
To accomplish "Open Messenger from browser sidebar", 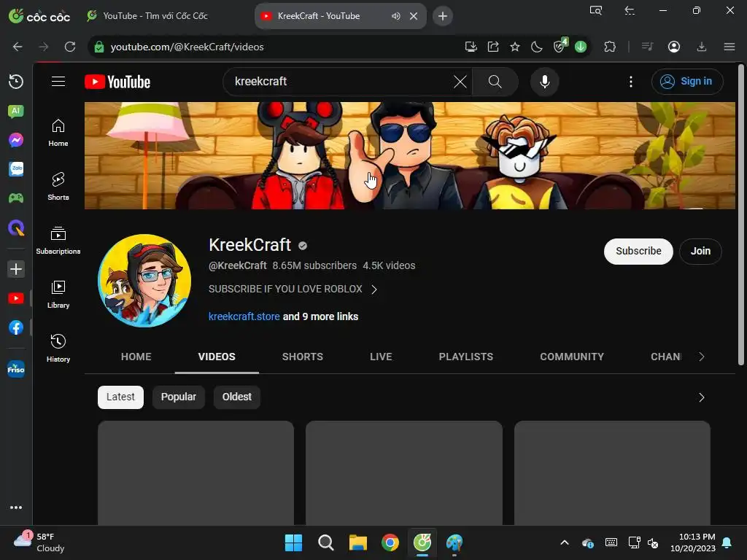I will point(16,140).
